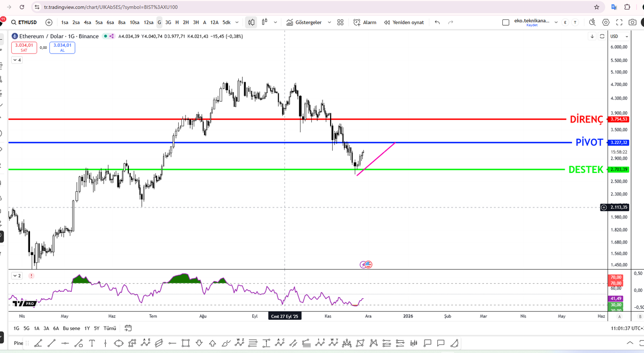The width and height of the screenshot is (644, 353).
Task: Click the AL buy button 3.034,01
Action: pos(63,47)
